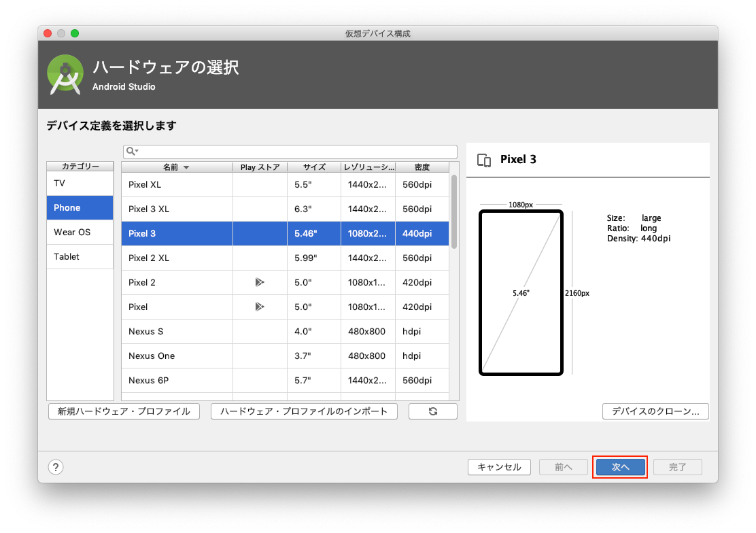Select the TV category
Image resolution: width=756 pixels, height=533 pixels.
pos(80,184)
